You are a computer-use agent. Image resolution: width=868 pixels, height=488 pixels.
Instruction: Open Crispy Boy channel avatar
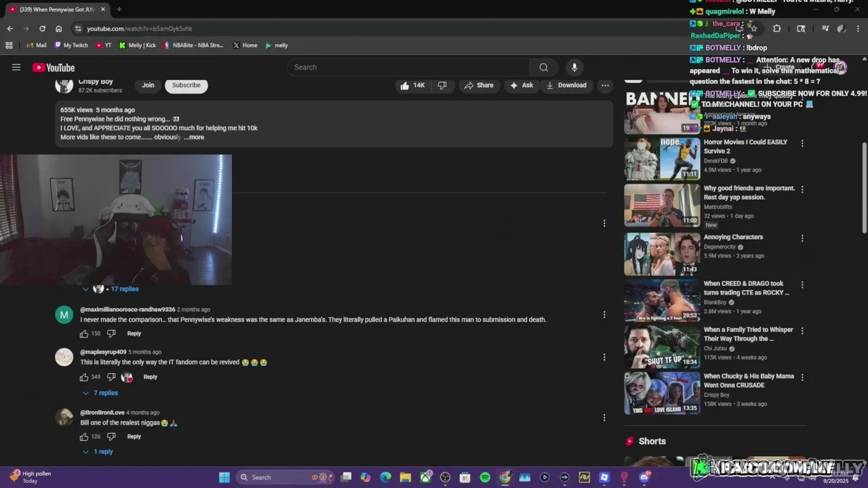64,85
